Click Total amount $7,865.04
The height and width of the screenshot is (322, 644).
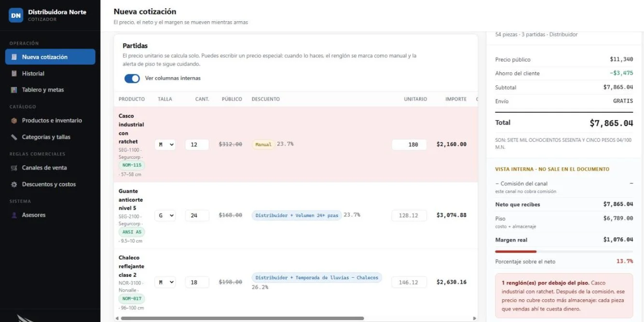[x=611, y=123]
